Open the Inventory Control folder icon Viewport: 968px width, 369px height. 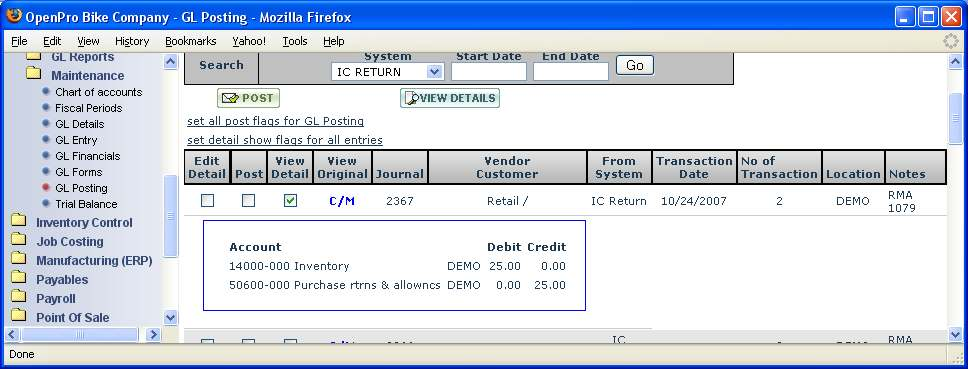tap(19, 221)
